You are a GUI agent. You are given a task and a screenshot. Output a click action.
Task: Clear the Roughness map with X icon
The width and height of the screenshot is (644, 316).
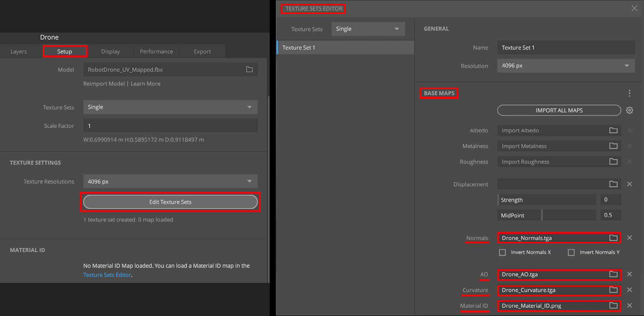pos(630,162)
